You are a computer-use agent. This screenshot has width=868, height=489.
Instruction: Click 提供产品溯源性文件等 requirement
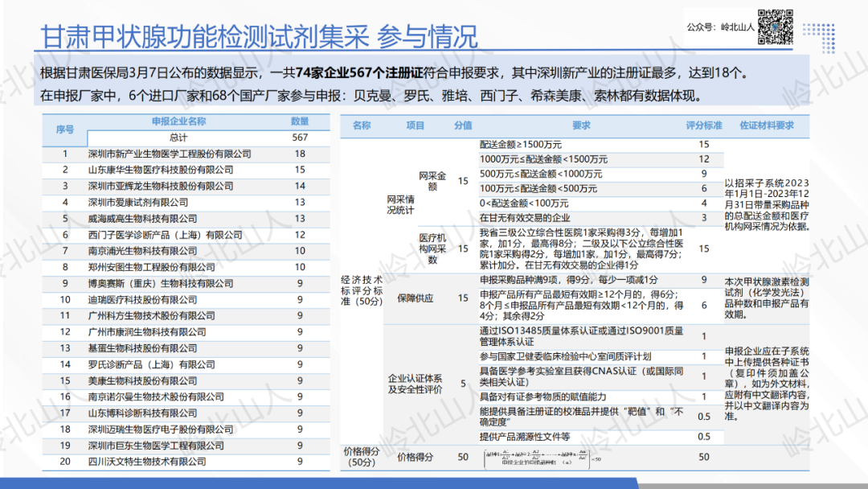(x=525, y=437)
